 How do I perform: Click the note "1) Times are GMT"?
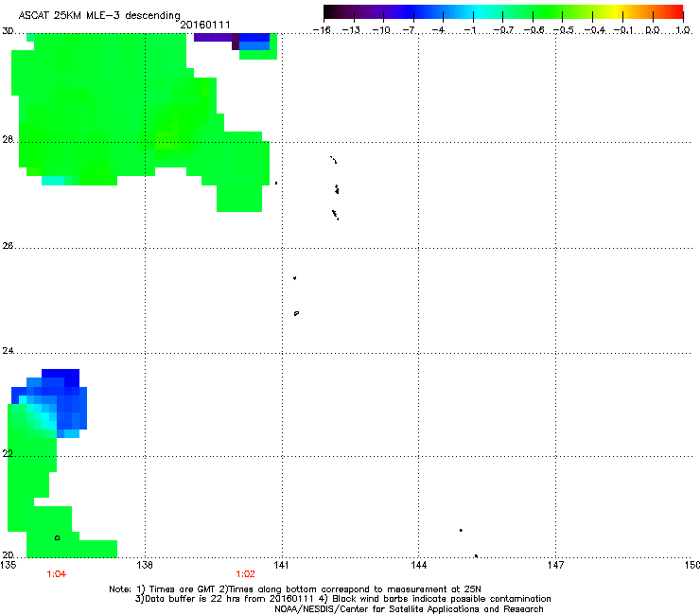coord(176,589)
